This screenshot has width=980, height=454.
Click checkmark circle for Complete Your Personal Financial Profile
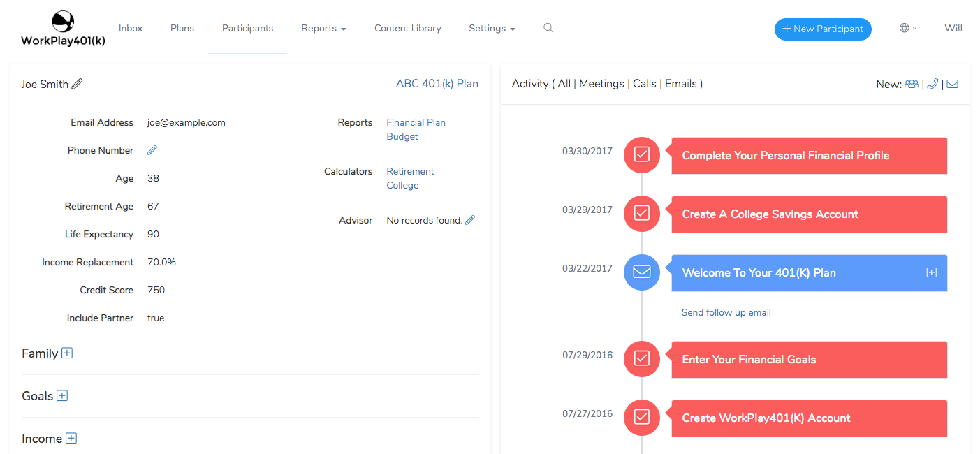(x=642, y=155)
